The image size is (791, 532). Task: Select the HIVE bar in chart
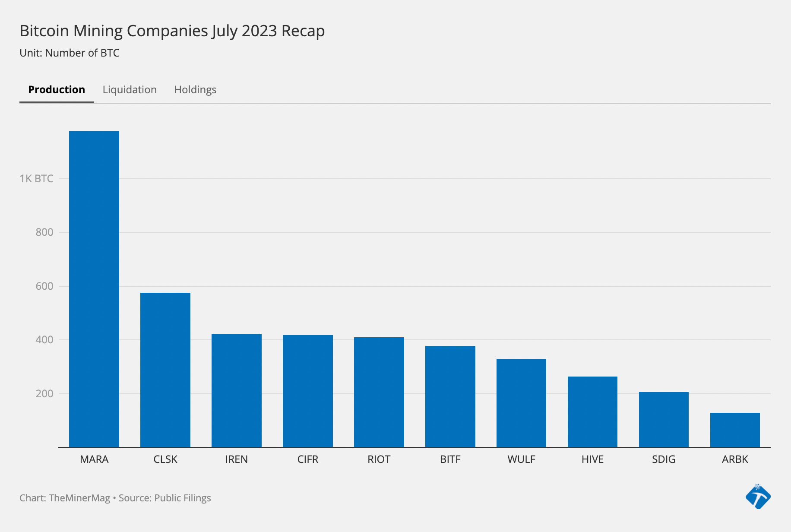pyautogui.click(x=592, y=412)
